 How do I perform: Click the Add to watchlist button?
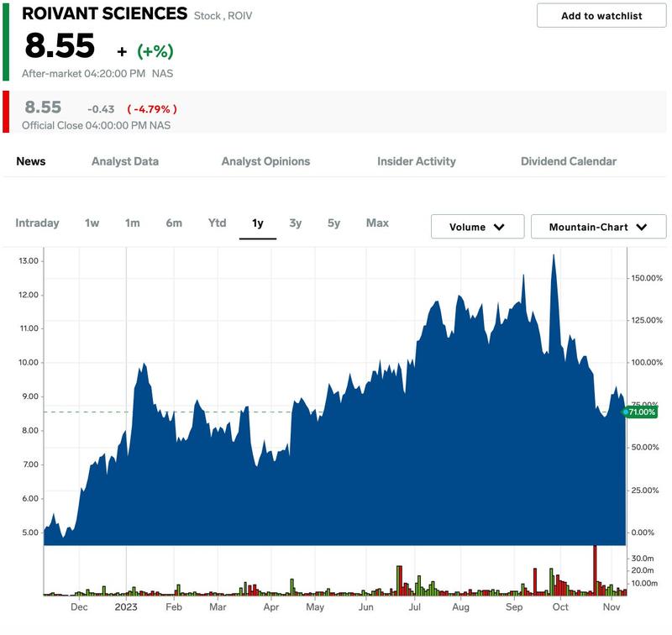click(601, 16)
